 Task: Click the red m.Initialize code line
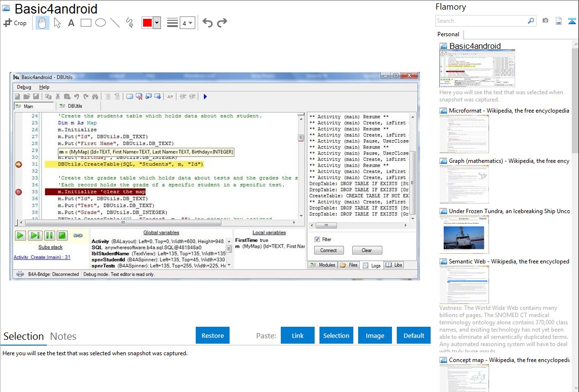pyautogui.click(x=95, y=192)
